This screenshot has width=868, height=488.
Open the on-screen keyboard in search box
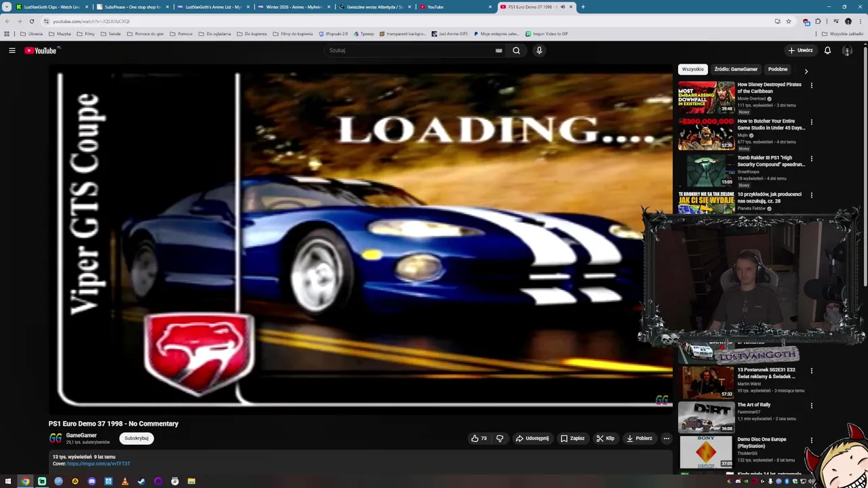(x=498, y=50)
